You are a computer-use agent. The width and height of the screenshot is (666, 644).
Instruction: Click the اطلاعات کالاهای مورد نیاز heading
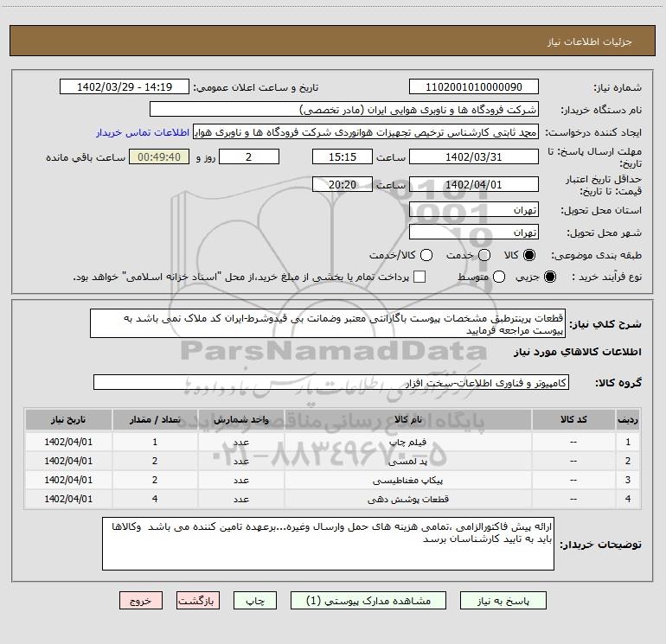[x=577, y=352]
